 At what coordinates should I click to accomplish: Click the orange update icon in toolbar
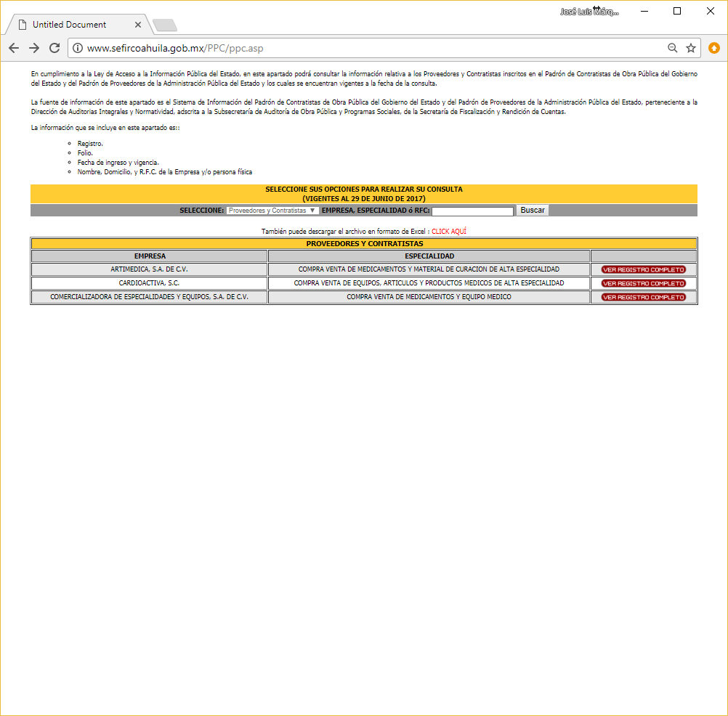point(714,48)
